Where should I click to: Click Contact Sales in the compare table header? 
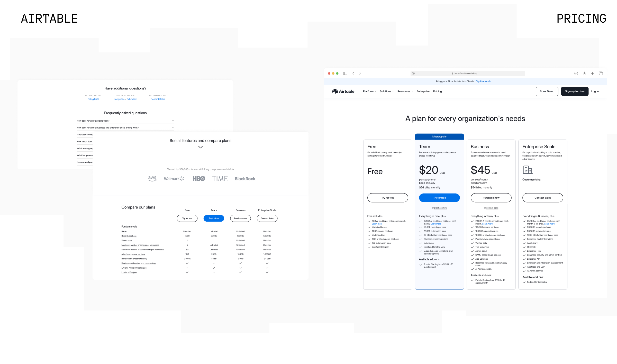(267, 218)
